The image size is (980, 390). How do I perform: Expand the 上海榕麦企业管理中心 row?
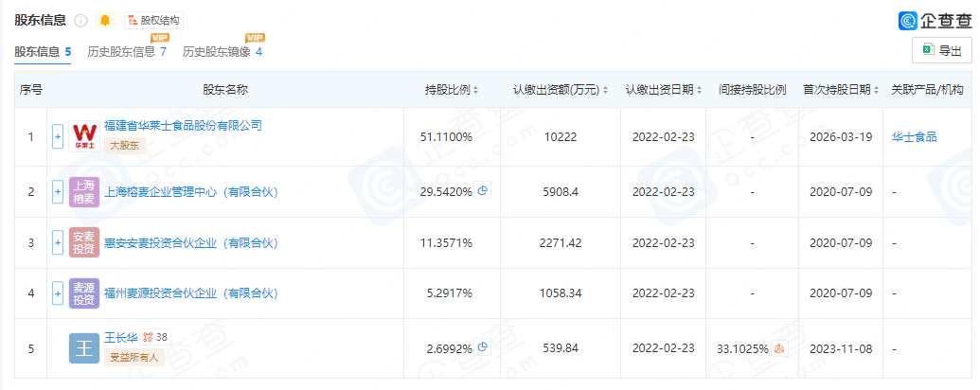click(x=58, y=191)
